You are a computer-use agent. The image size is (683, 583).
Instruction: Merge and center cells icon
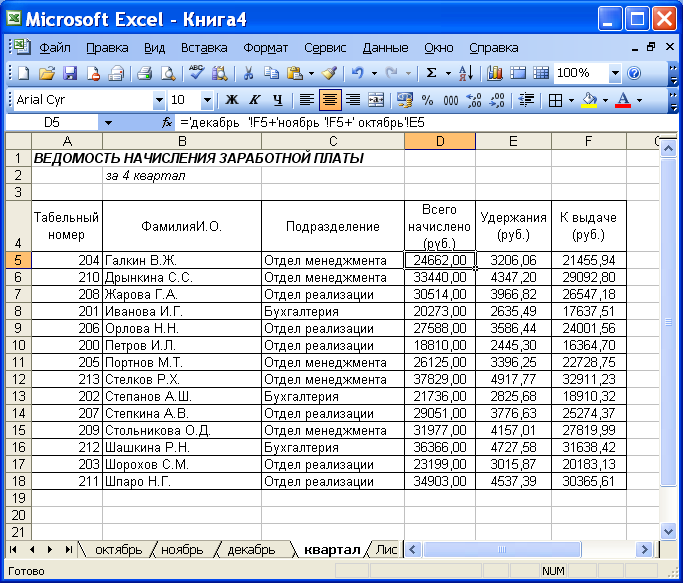[376, 101]
